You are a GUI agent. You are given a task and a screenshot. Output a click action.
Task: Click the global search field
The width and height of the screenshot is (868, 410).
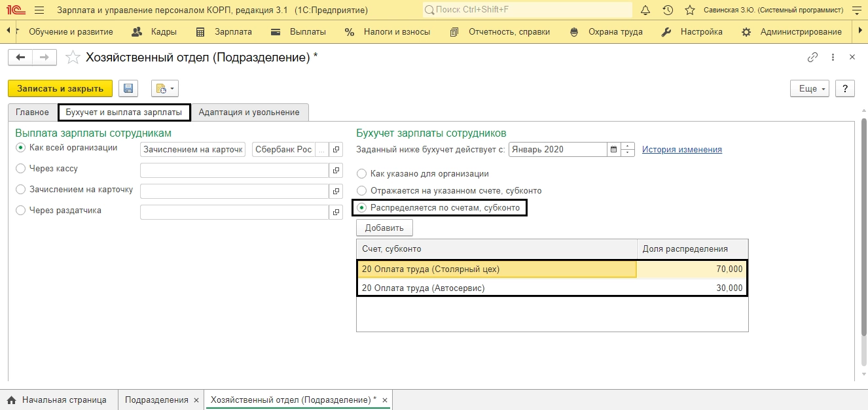click(528, 10)
